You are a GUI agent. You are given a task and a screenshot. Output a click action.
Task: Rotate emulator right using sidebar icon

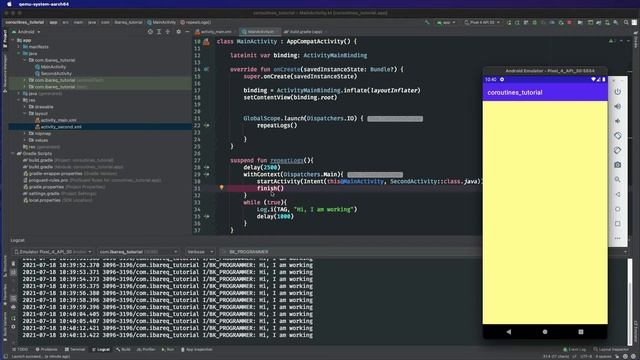click(x=618, y=150)
